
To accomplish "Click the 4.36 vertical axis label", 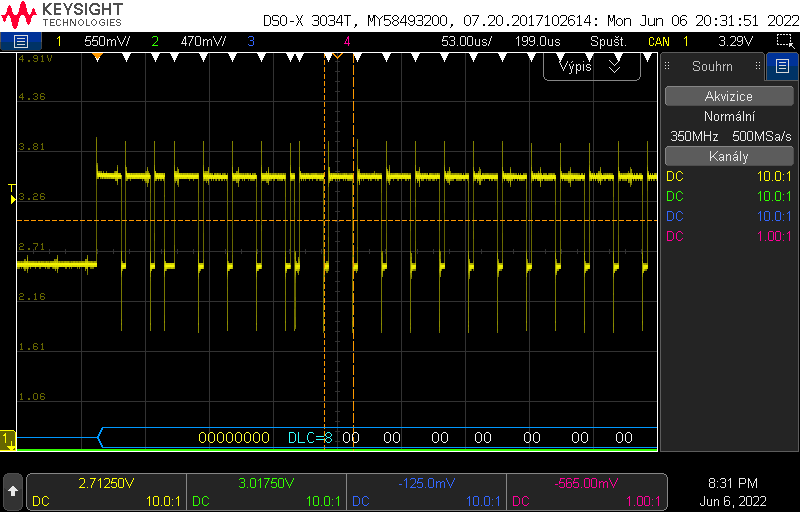I will (x=32, y=96).
